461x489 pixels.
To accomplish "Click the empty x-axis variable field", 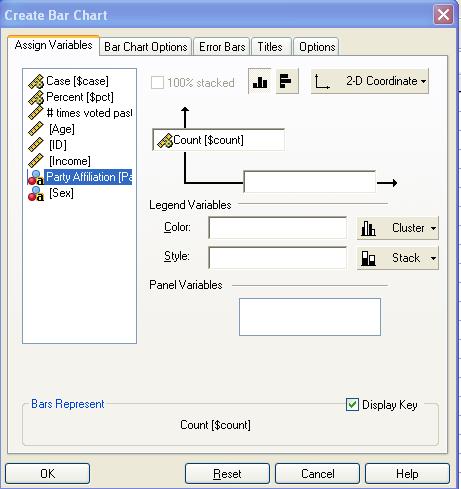I will (310, 182).
